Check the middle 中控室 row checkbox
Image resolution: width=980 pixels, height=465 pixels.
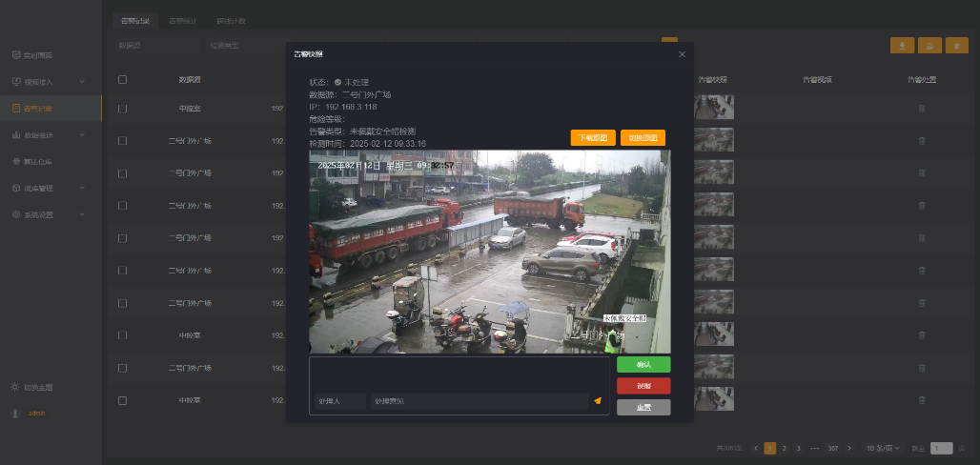122,335
